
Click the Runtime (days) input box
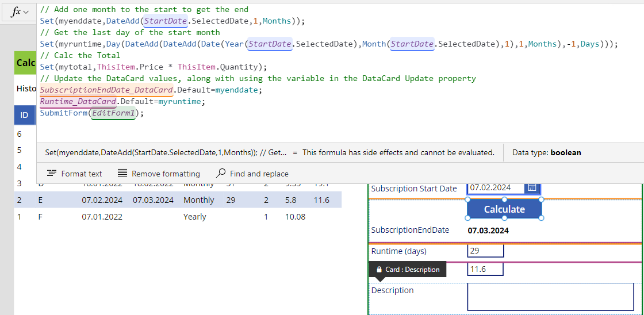click(x=485, y=251)
